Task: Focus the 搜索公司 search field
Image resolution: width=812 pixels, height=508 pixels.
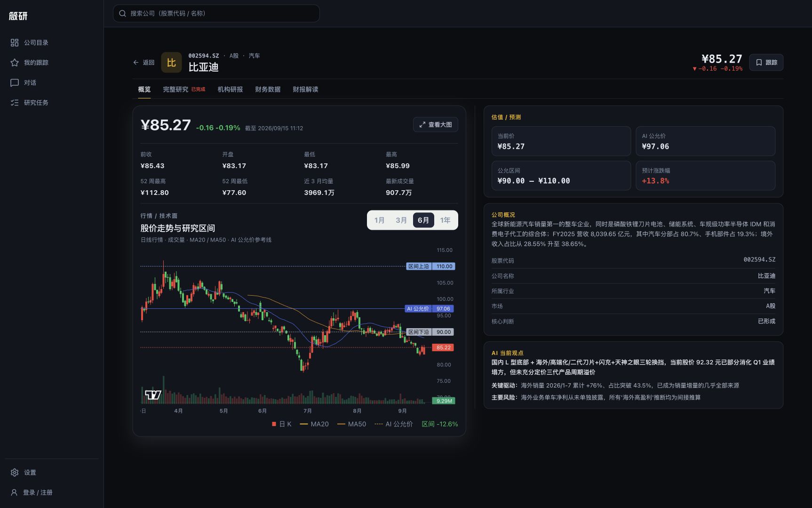Action: [216, 13]
